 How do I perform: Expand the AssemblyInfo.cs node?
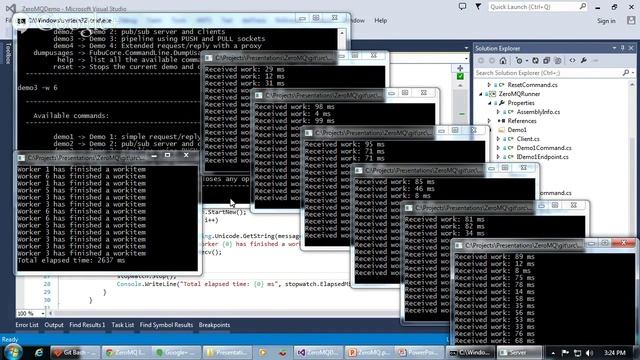point(498,112)
